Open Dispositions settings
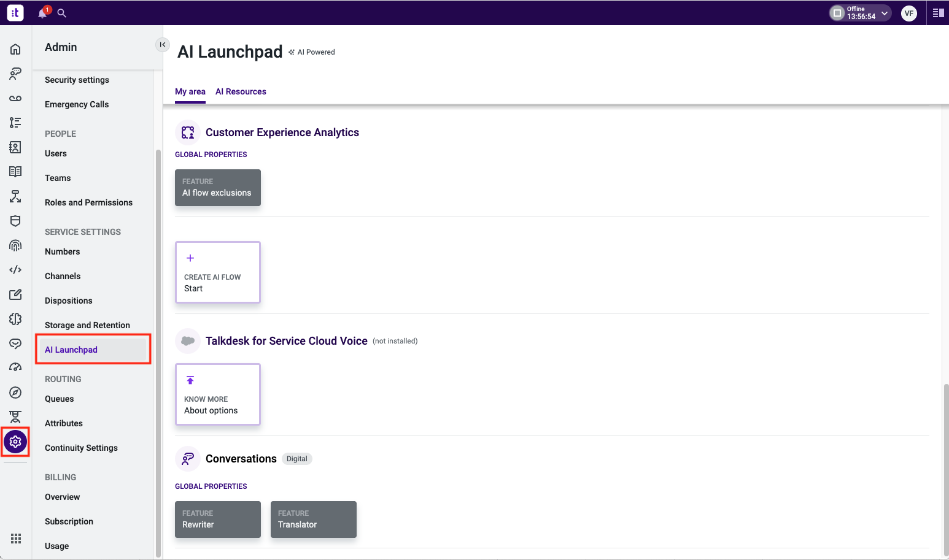Screen dimensions: 949x560 click(69, 301)
